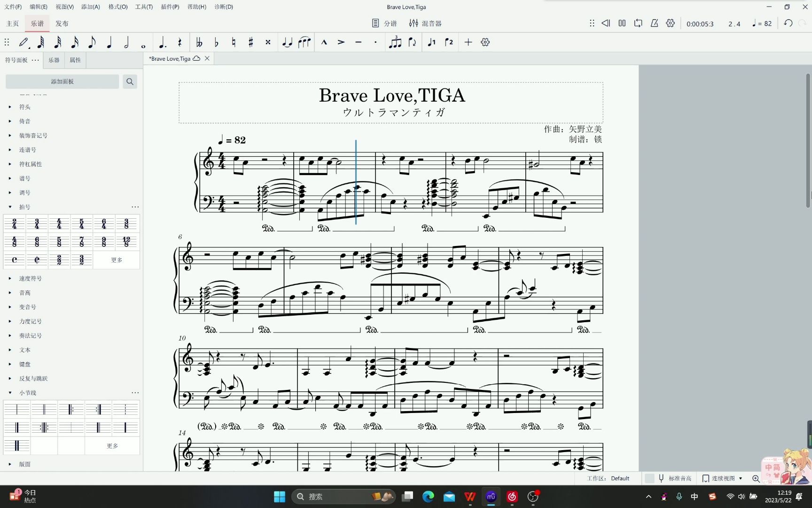
Task: Open the mixer (混音器)
Action: [x=425, y=24]
